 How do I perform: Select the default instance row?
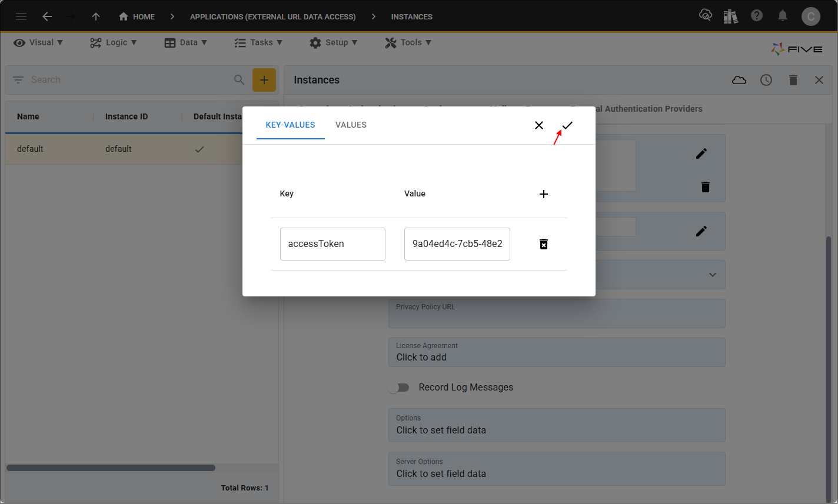118,149
